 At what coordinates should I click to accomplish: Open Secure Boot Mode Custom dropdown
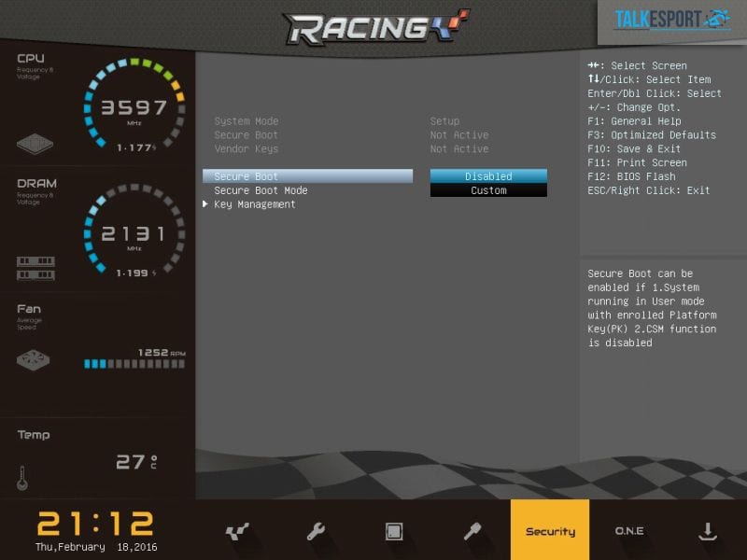pyautogui.click(x=488, y=190)
